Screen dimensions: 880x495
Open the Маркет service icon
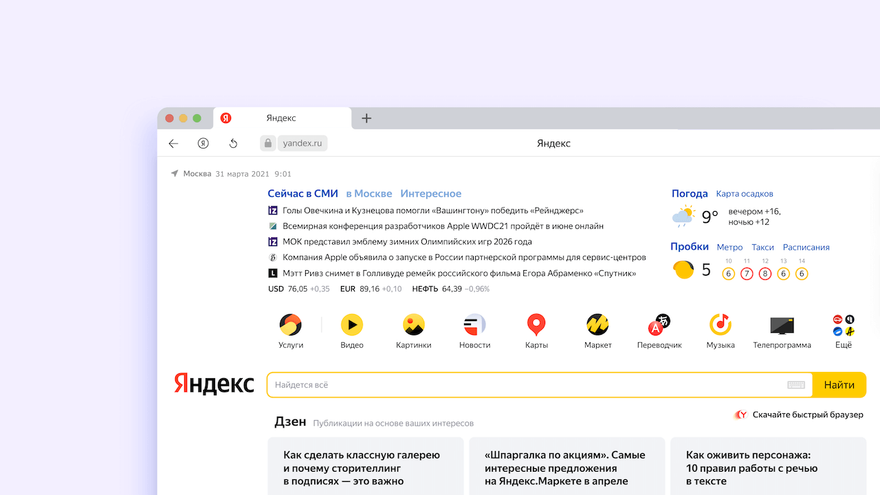coord(598,325)
